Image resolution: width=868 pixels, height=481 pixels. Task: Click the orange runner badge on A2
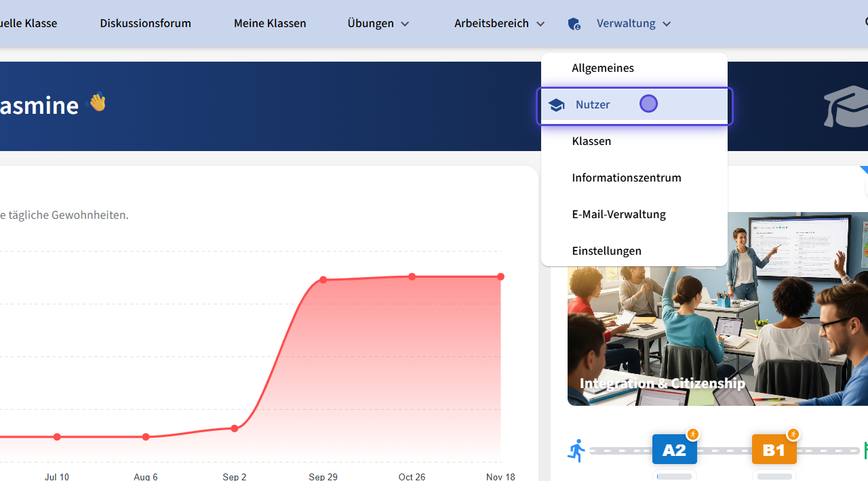[692, 434]
